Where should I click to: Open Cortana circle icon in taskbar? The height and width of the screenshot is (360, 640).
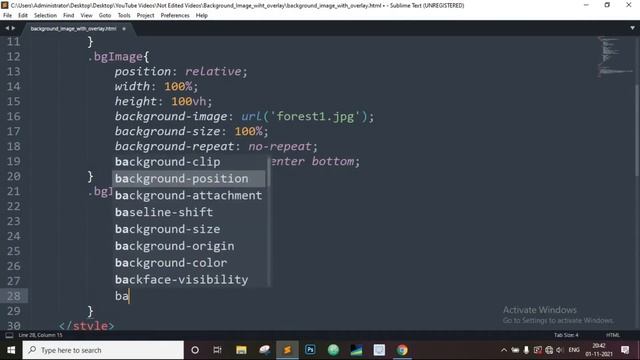(x=195, y=350)
